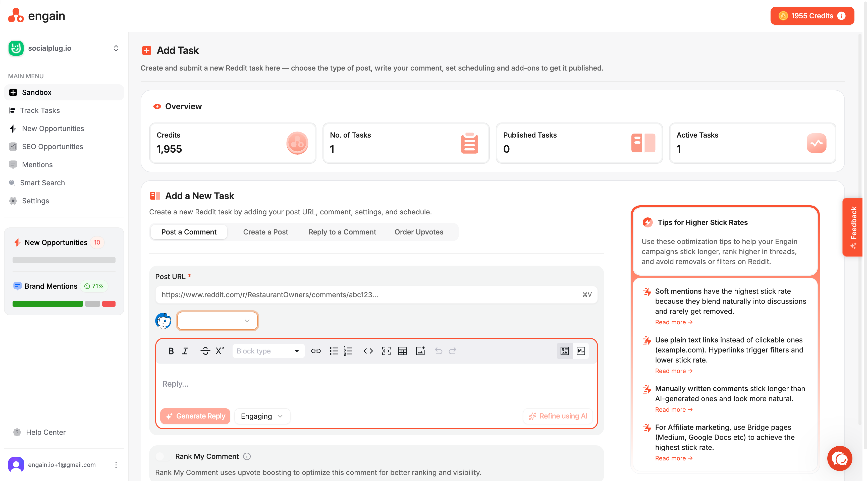Open the chat support bubble
Image resolution: width=868 pixels, height=481 pixels.
point(840,458)
